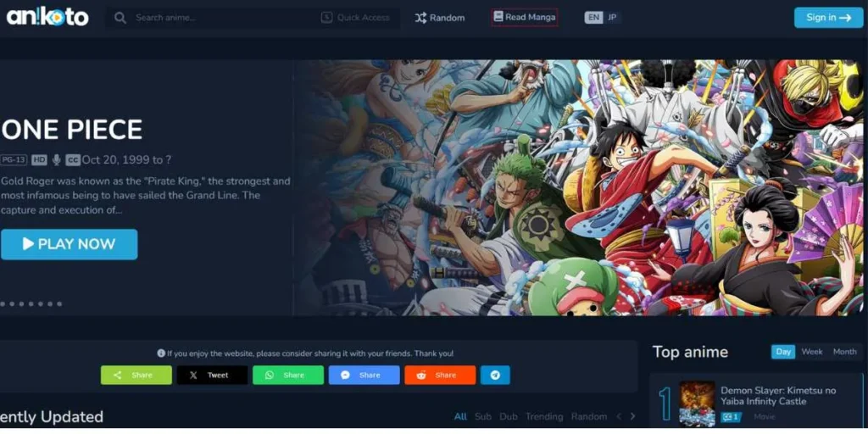Click the microphone dub icon
The height and width of the screenshot is (434, 868).
coord(56,160)
